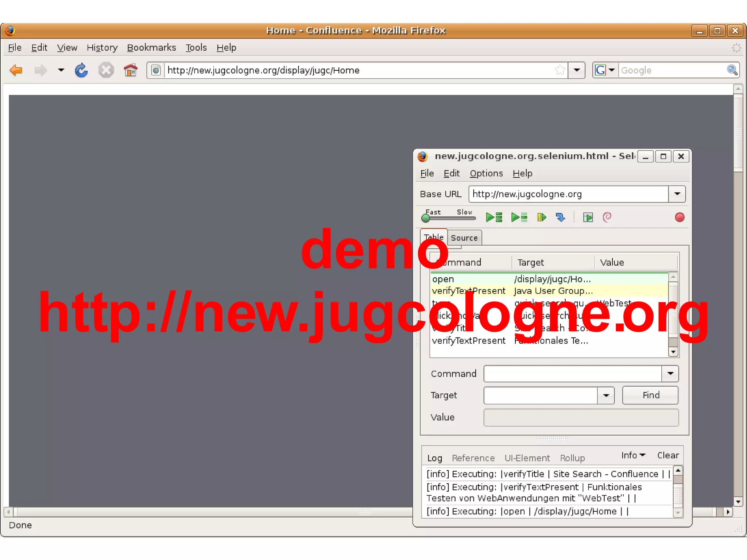Screen dimensions: 747x560
Task: Open Selenium IDE Options menu
Action: (486, 173)
